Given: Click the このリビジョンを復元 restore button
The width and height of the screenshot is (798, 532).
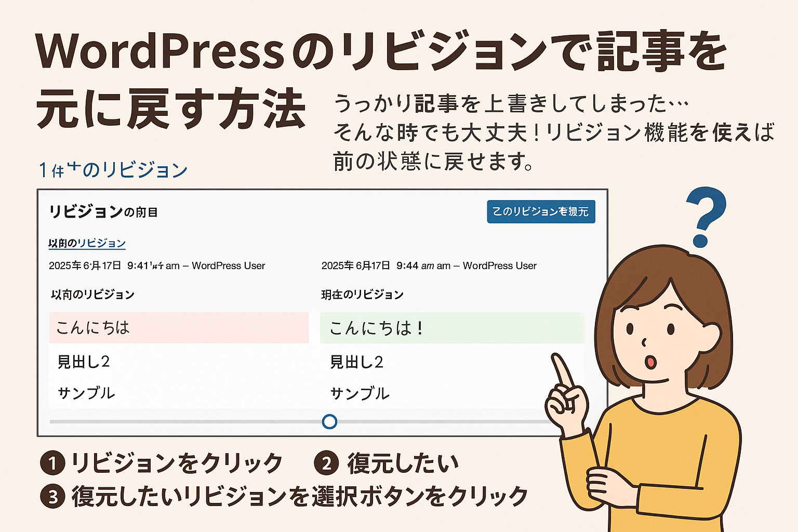Looking at the screenshot, I should pyautogui.click(x=541, y=211).
